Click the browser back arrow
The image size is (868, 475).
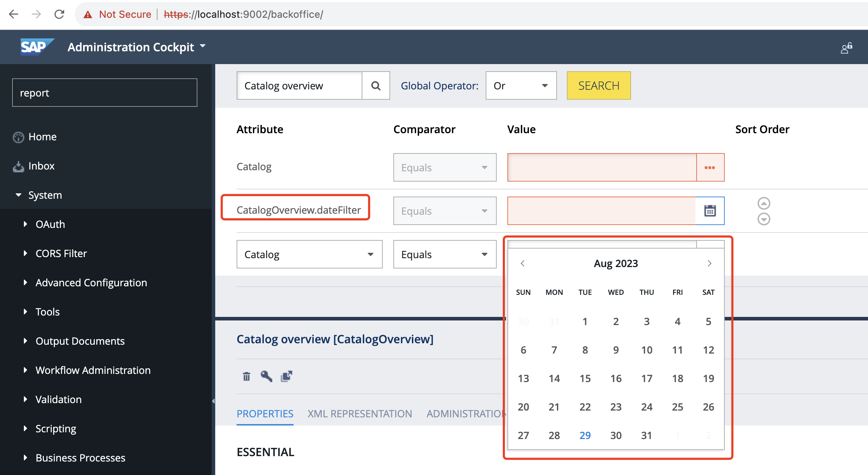pos(14,14)
